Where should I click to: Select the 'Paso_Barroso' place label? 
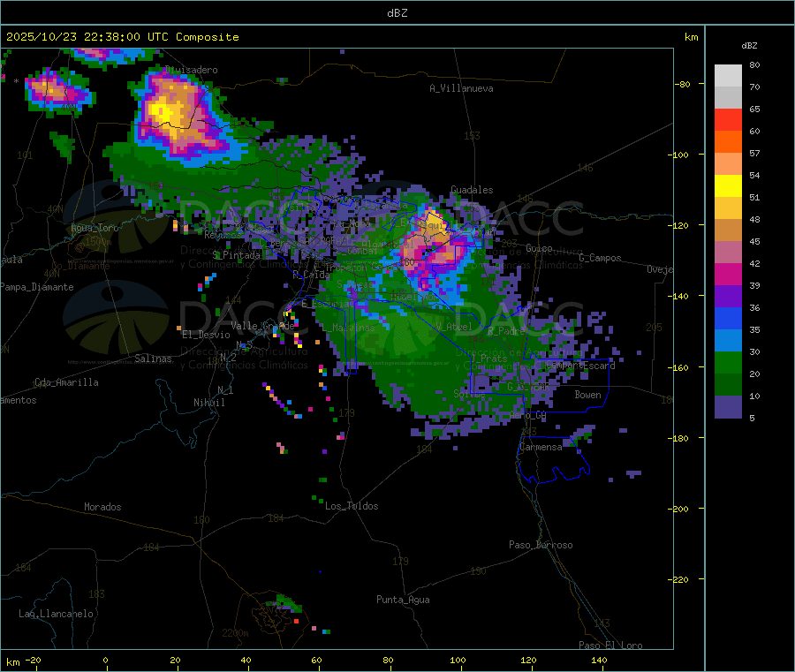pyautogui.click(x=541, y=545)
